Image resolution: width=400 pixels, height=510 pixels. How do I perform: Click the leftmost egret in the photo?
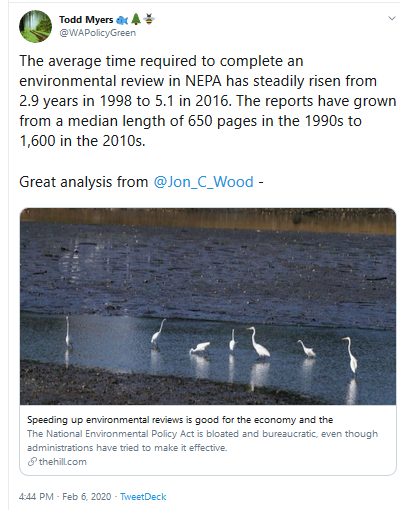[x=68, y=332]
